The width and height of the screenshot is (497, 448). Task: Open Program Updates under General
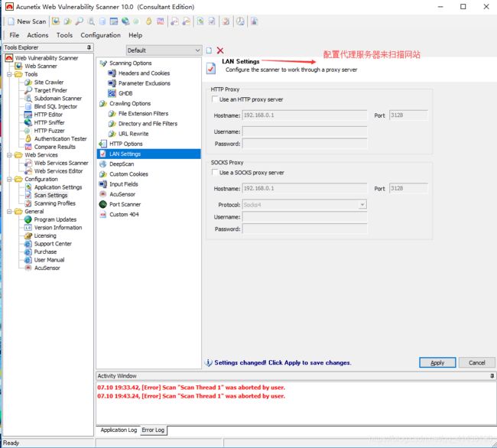(55, 219)
